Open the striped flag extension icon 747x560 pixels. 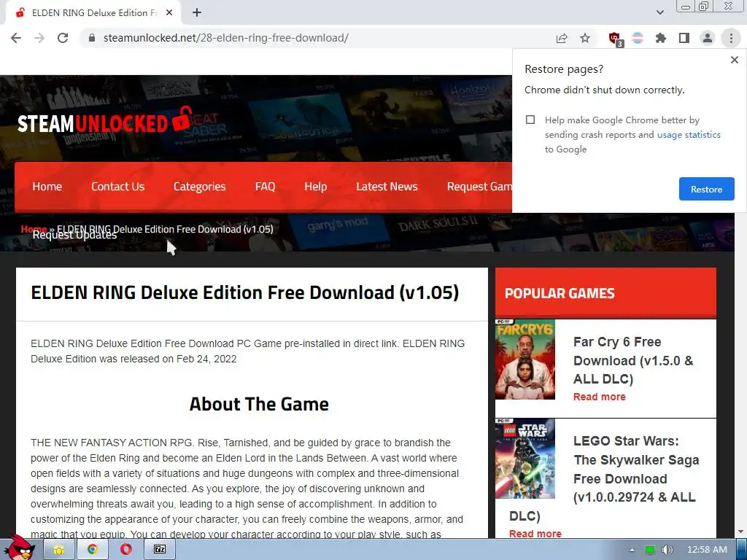coord(638,38)
